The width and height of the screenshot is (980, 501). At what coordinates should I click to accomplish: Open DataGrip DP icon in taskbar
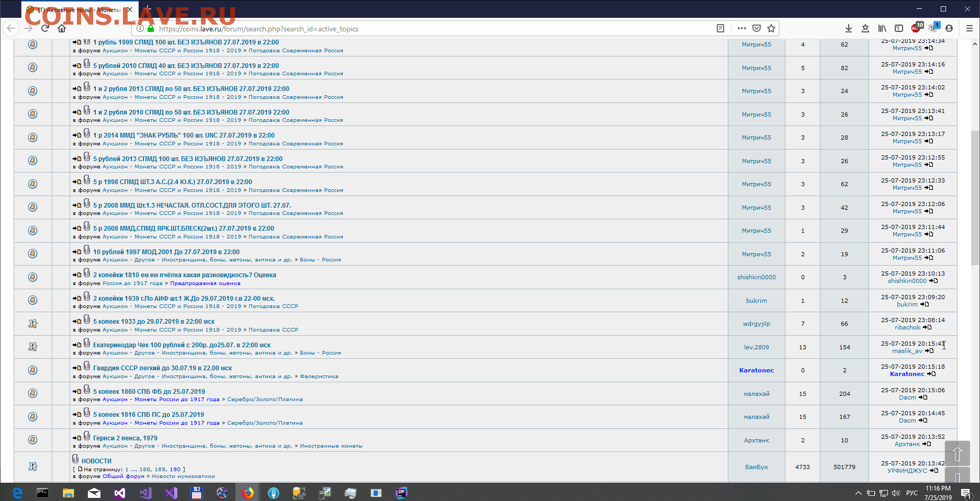401,493
